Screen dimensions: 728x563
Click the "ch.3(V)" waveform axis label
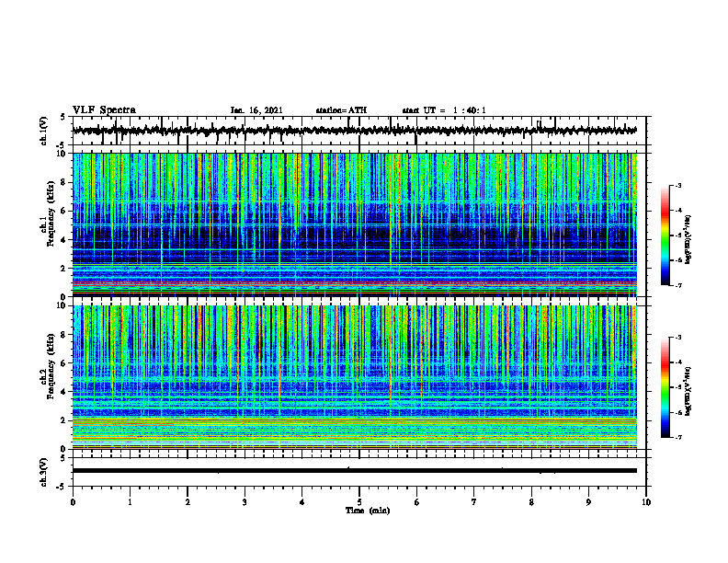tap(43, 472)
